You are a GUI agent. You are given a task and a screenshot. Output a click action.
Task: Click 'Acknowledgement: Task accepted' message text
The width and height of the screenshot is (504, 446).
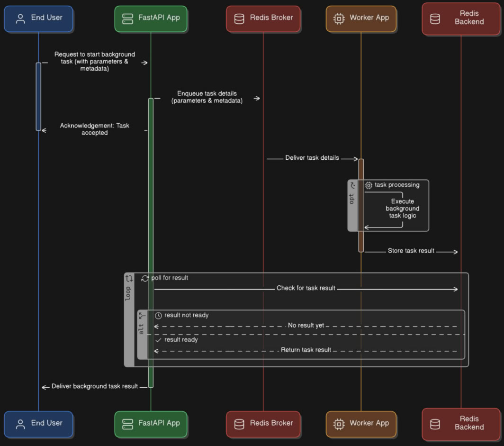[x=95, y=129]
